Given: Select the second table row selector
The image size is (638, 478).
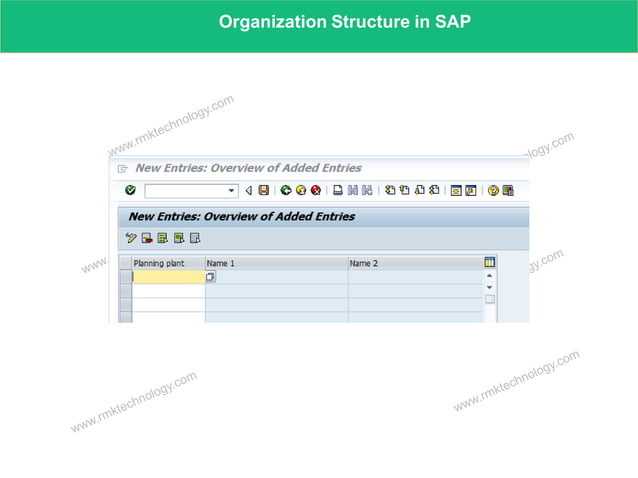Looking at the screenshot, I should click(x=126, y=290).
